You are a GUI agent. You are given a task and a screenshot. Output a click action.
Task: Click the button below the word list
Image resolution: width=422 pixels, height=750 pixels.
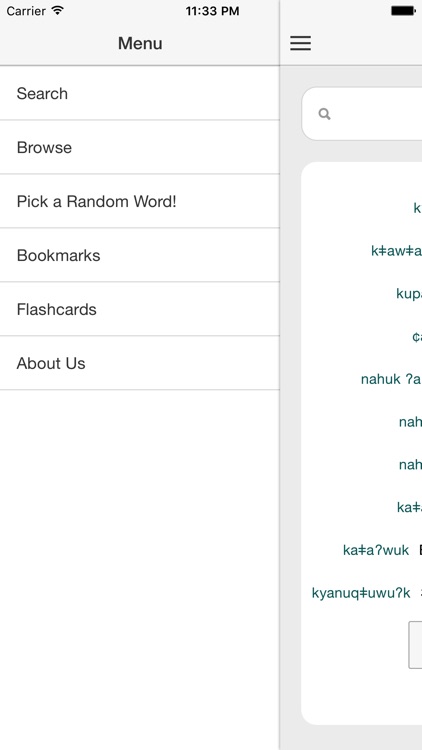click(x=415, y=645)
